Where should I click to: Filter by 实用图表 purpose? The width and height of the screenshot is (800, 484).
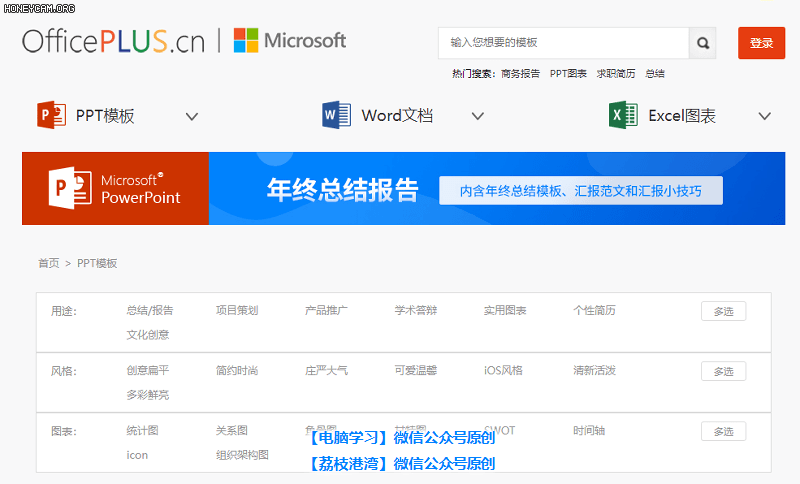505,310
